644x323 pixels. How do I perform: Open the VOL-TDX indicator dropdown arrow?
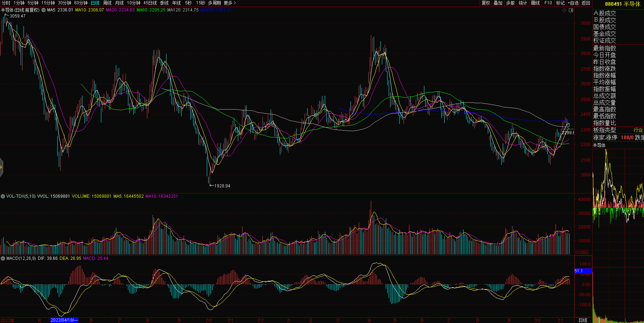(x=3, y=196)
